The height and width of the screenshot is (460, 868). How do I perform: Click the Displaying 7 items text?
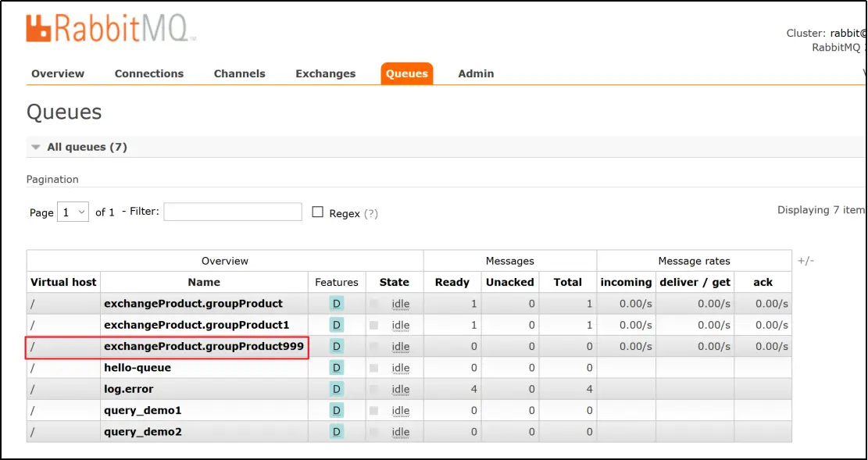point(821,210)
